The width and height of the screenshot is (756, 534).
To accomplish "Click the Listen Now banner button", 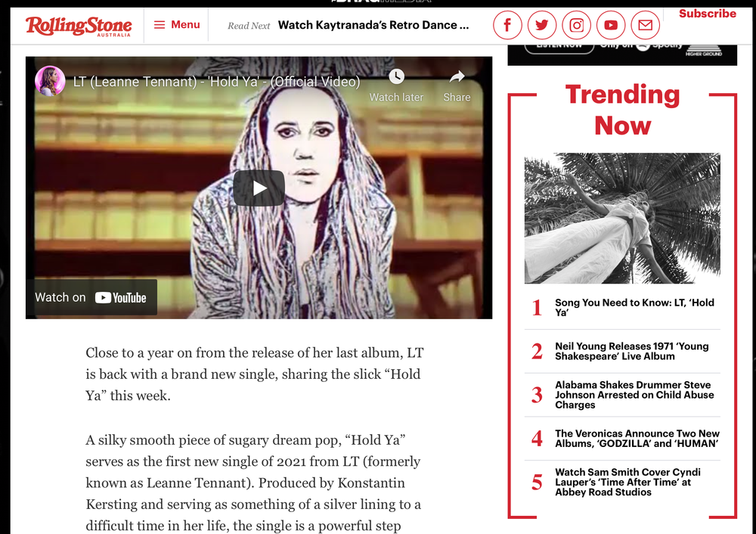I will click(x=559, y=48).
